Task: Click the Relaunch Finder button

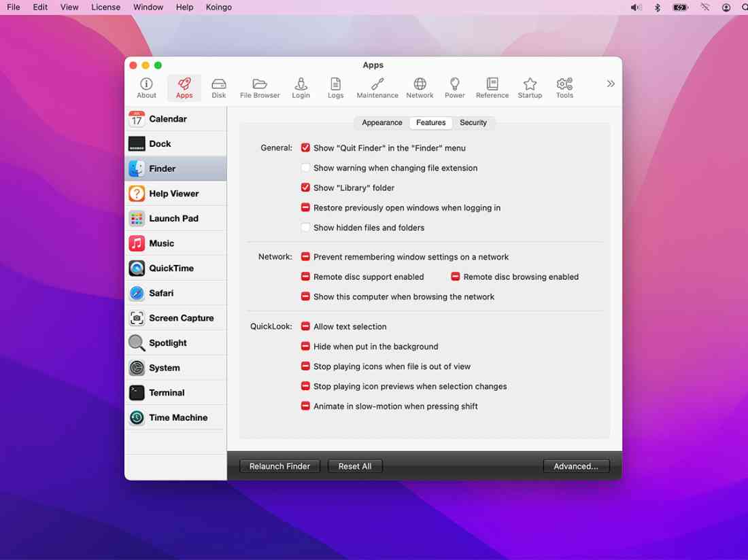Action: click(279, 466)
